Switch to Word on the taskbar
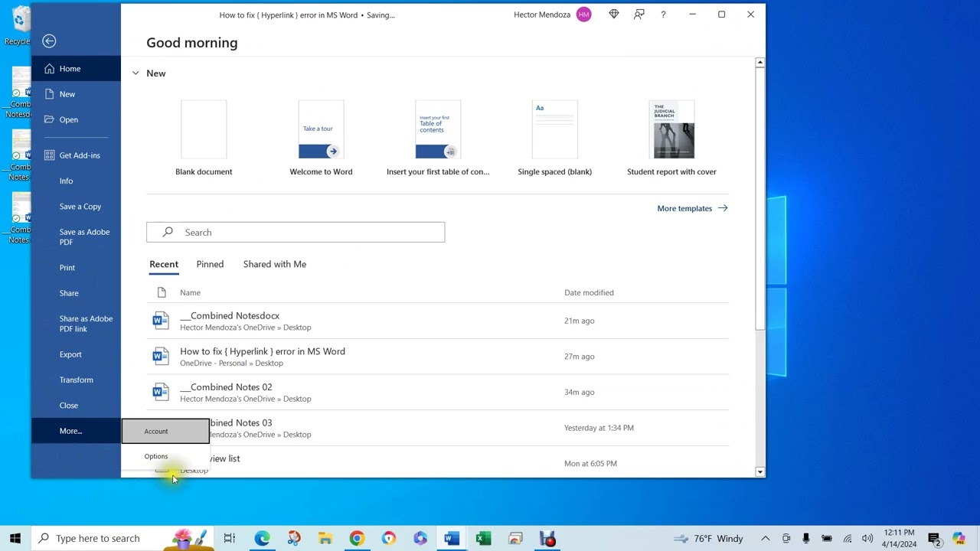The width and height of the screenshot is (980, 551). (452, 538)
